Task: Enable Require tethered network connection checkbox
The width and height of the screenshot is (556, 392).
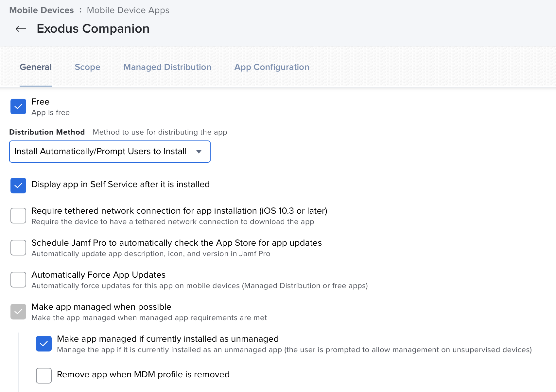Action: (x=18, y=216)
